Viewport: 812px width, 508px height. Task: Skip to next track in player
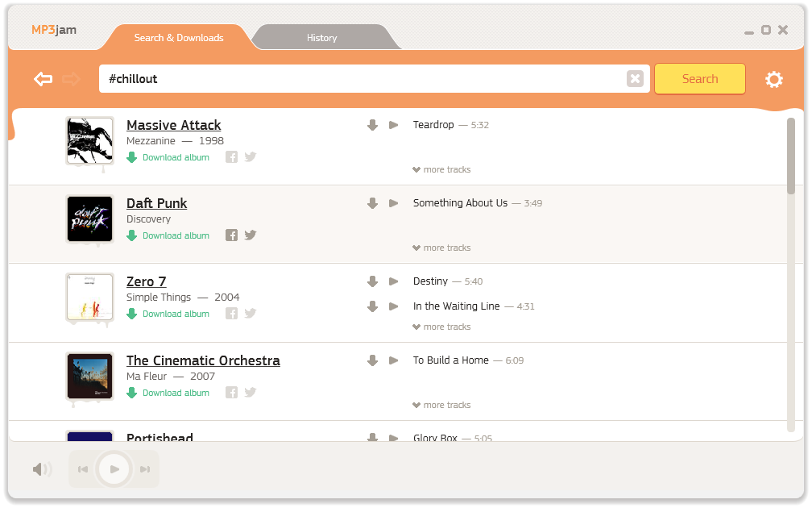145,469
